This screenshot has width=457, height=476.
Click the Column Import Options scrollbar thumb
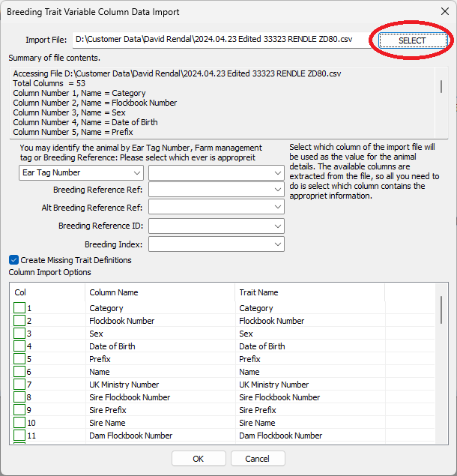click(x=441, y=310)
